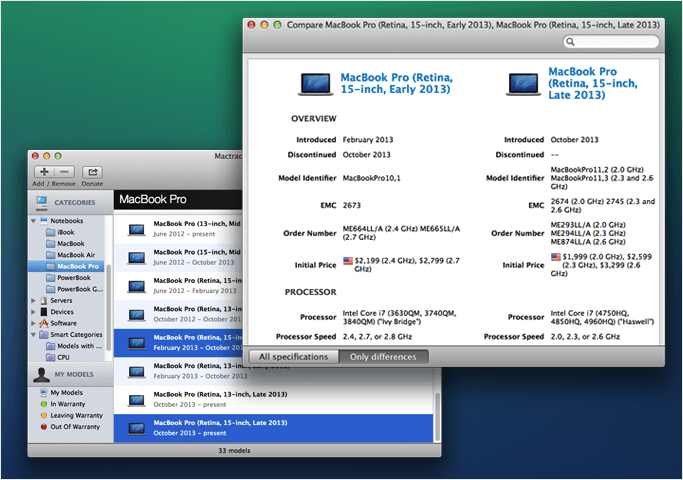Click the My Models list icon

pos(44,392)
